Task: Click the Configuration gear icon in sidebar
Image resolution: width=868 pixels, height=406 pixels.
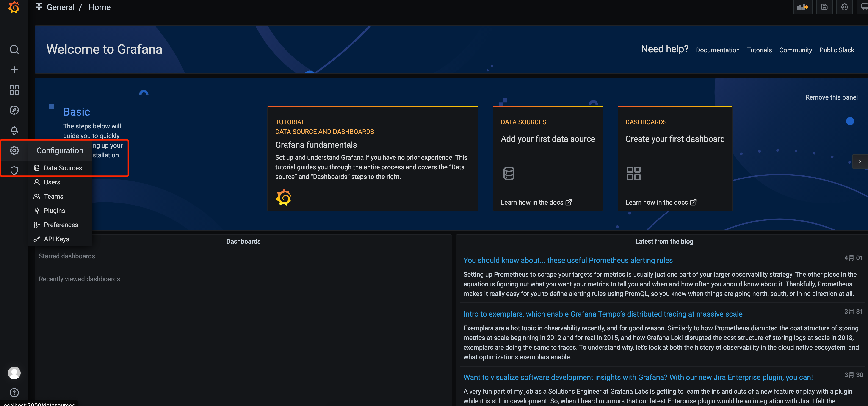Action: point(14,150)
